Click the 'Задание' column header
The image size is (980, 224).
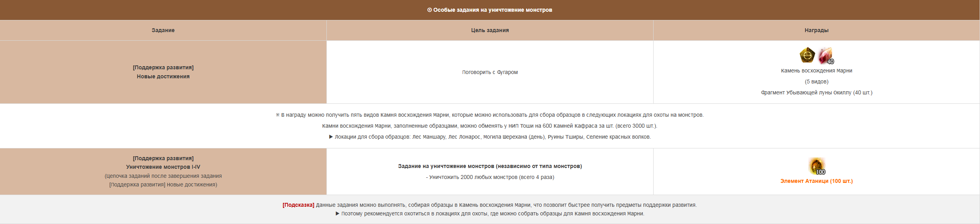click(x=163, y=30)
